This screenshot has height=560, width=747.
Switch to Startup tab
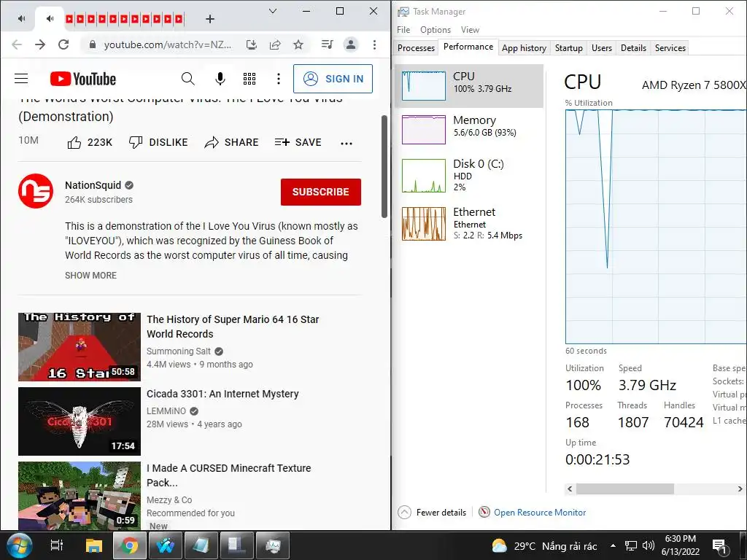tap(569, 47)
